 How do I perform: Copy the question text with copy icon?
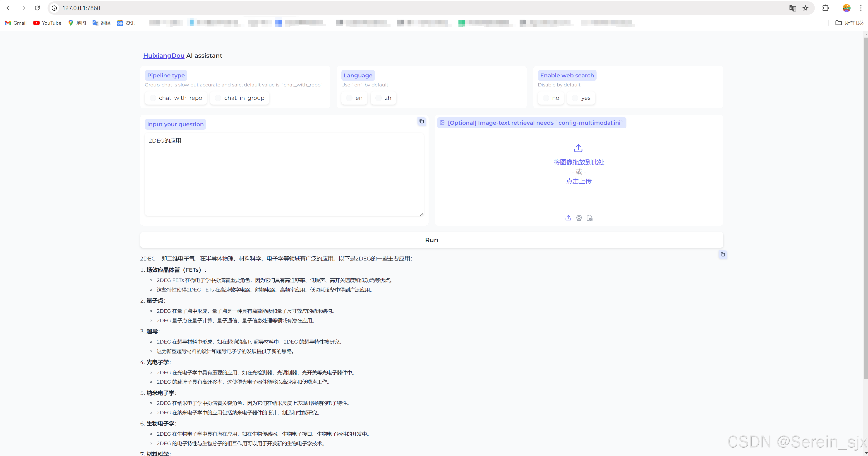click(422, 122)
